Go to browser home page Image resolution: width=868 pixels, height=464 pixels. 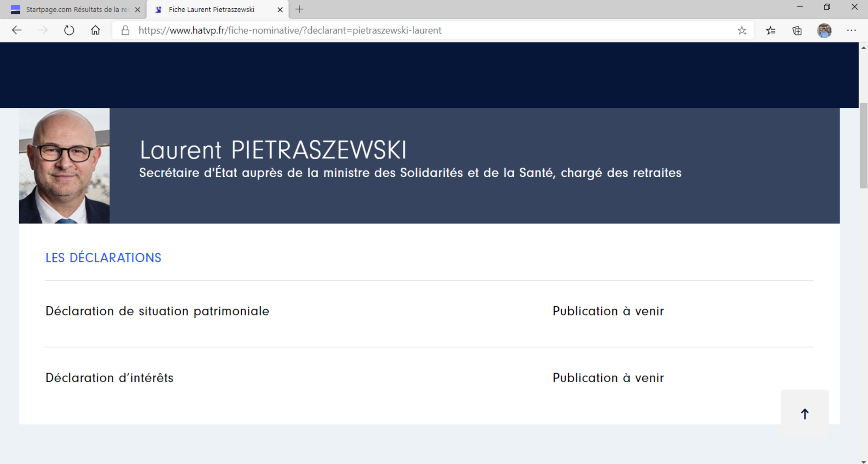(x=95, y=30)
